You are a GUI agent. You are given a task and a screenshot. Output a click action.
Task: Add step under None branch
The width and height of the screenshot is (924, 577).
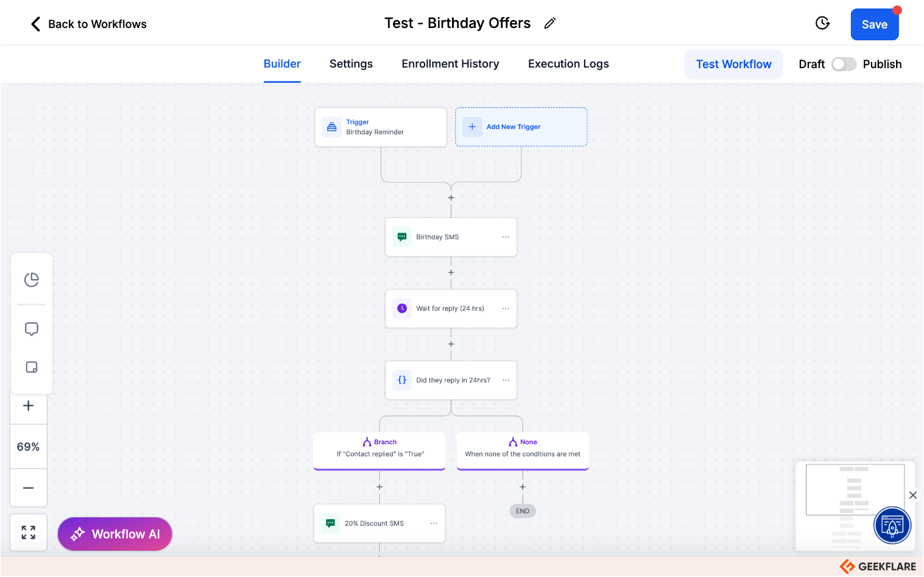pos(523,487)
